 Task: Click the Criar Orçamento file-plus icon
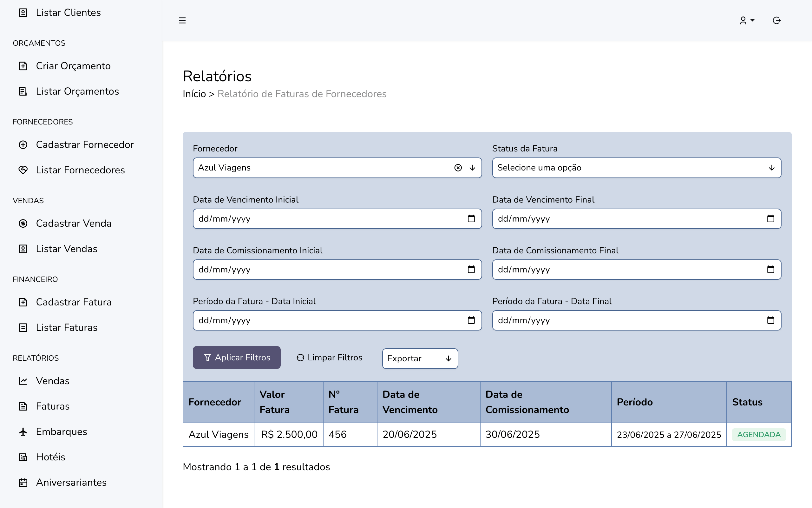(23, 66)
